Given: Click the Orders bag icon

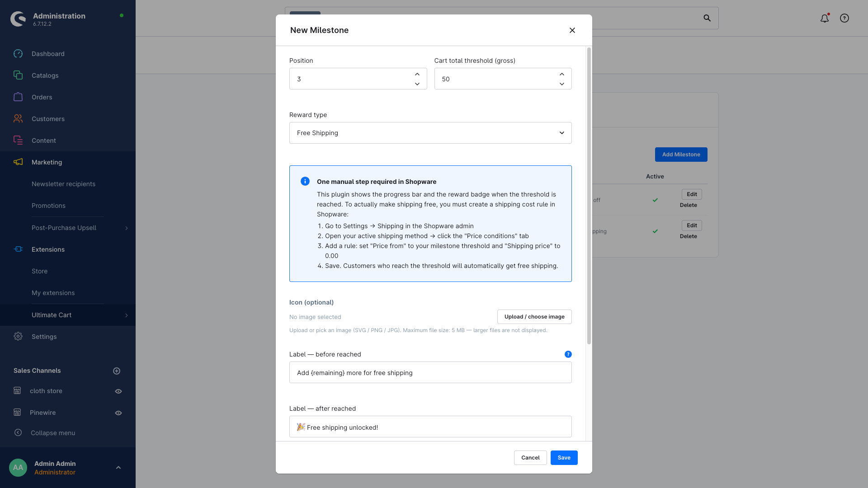Looking at the screenshot, I should [x=18, y=97].
